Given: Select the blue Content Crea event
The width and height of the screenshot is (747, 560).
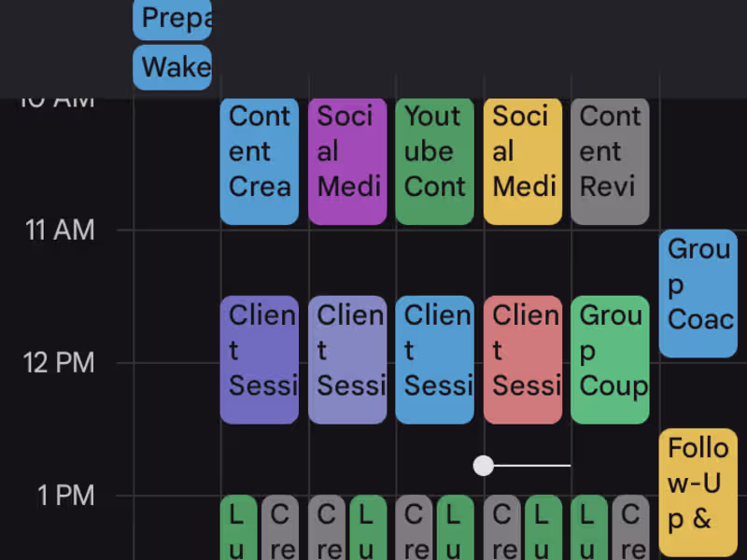Looking at the screenshot, I should [x=260, y=161].
